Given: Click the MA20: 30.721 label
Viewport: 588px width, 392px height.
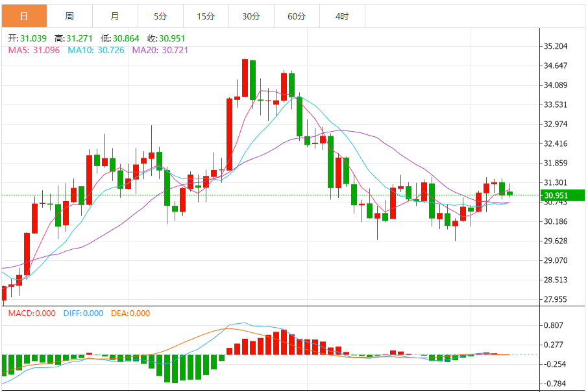Looking at the screenshot, I should (160, 50).
